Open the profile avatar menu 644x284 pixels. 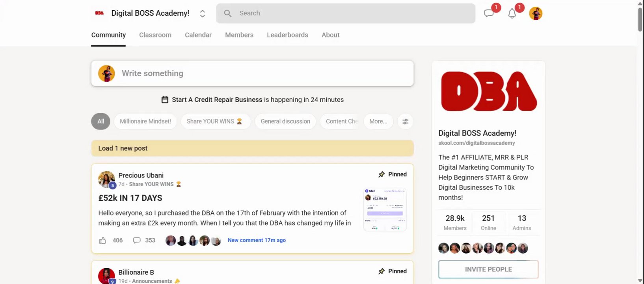point(536,13)
